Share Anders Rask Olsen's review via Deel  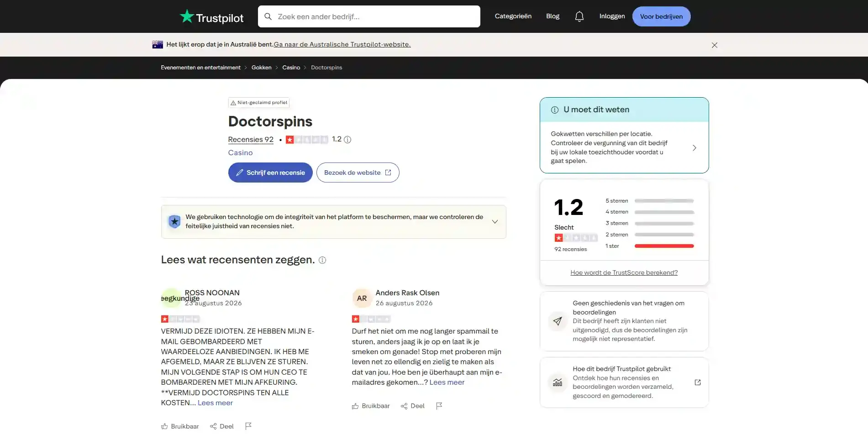tap(413, 406)
